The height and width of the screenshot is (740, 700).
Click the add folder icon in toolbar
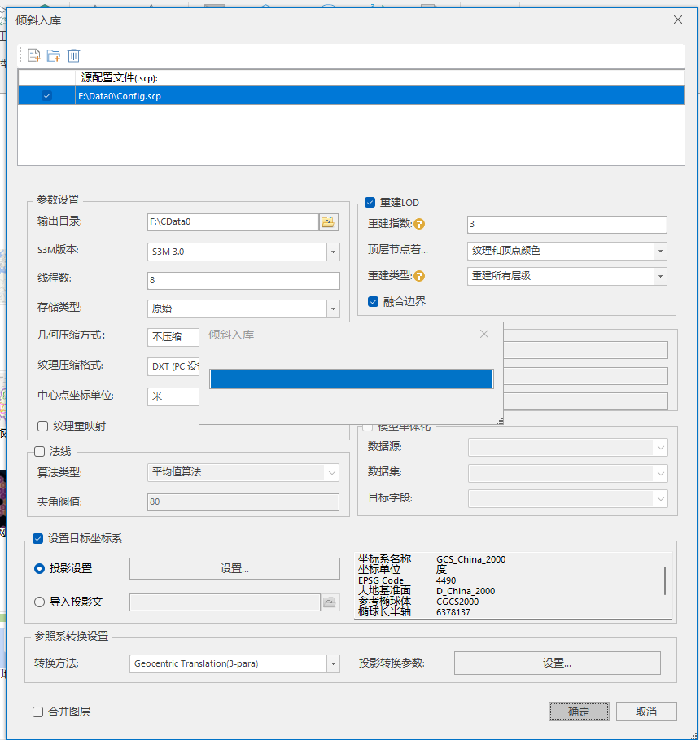[54, 55]
